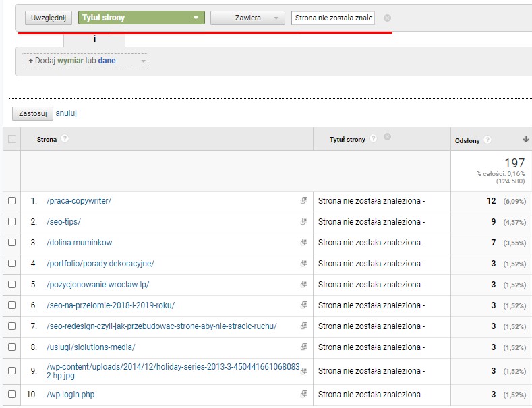The height and width of the screenshot is (408, 532).
Task: Open /seo-tips/ external link icon
Action: 304,221
